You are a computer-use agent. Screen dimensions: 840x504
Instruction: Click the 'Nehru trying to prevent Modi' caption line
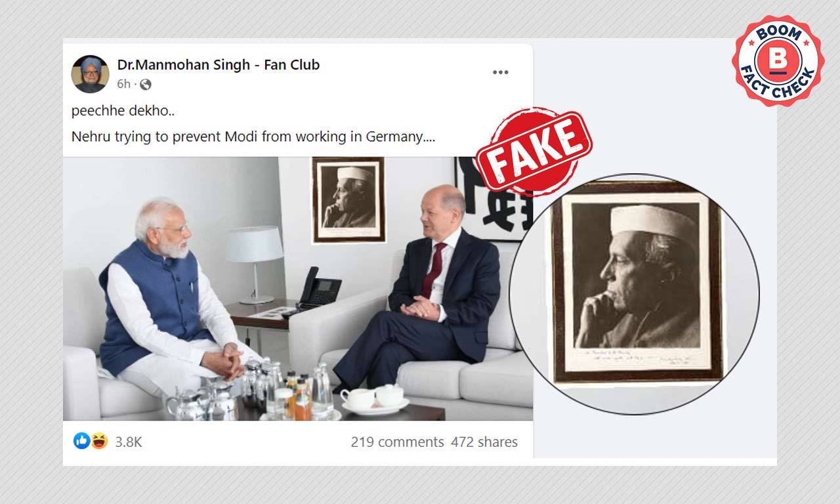click(x=253, y=137)
